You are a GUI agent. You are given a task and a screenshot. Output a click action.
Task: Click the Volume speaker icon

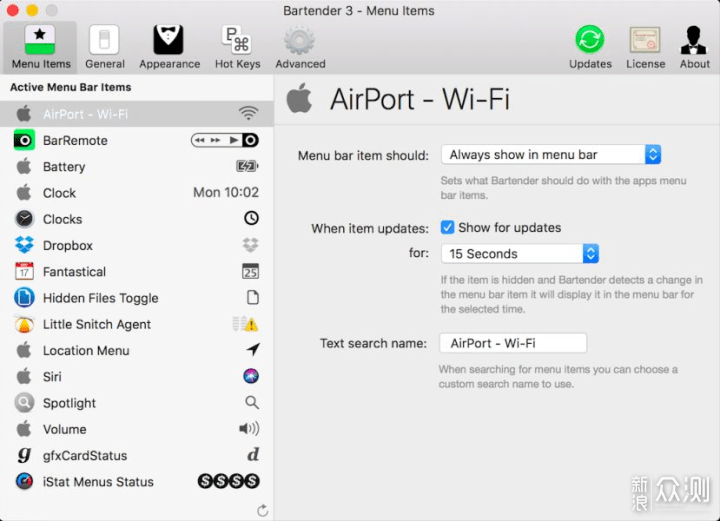[x=249, y=429]
